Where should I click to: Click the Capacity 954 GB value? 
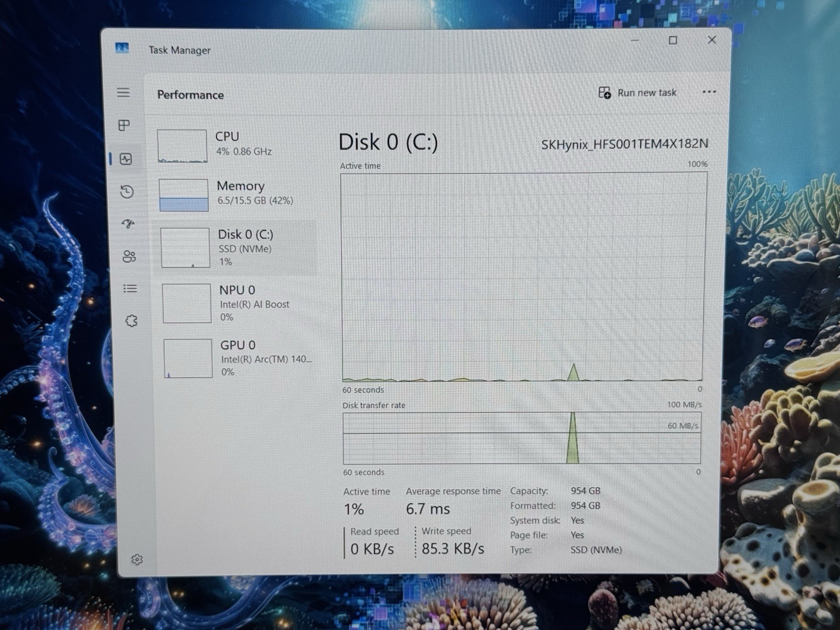point(585,491)
